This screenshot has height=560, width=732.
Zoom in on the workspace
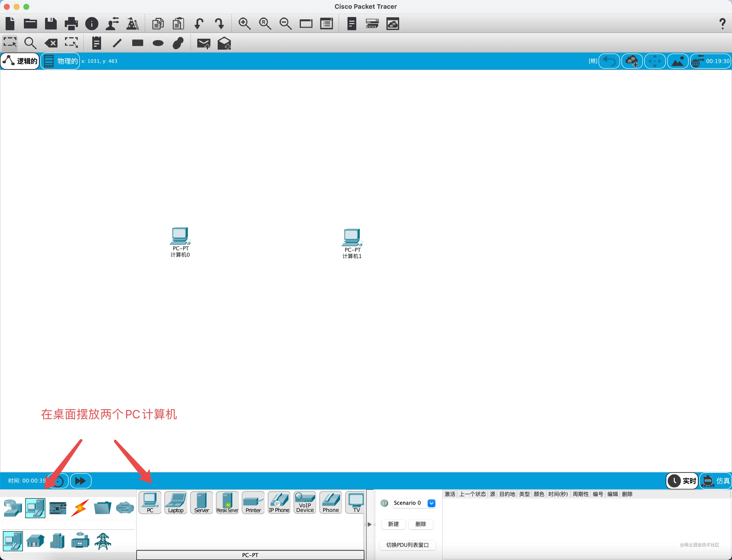point(244,24)
